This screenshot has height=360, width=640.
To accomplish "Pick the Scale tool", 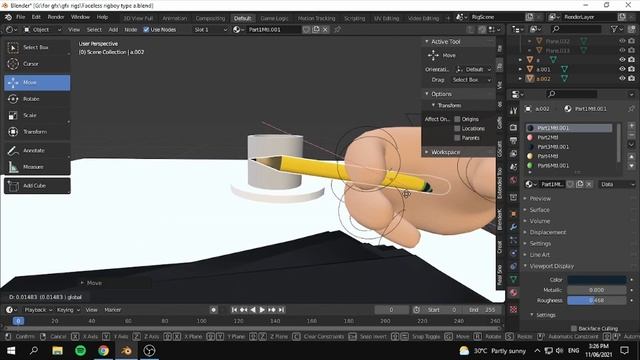I will (37, 116).
